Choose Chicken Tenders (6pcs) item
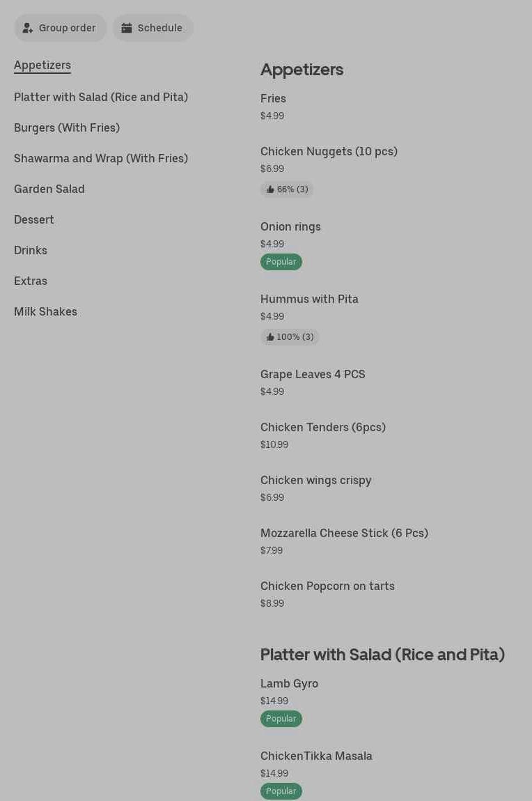532x801 pixels. (323, 428)
